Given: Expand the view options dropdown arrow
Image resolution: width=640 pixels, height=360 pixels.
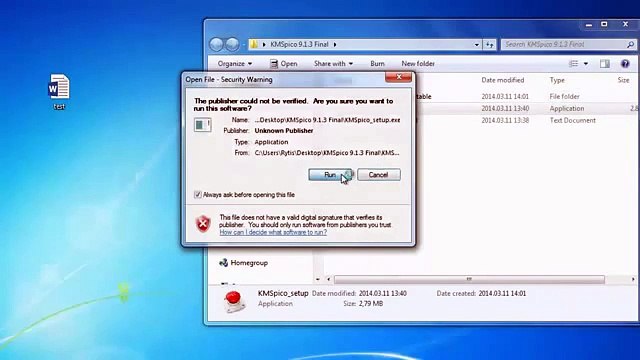Looking at the screenshot, I should coord(586,64).
